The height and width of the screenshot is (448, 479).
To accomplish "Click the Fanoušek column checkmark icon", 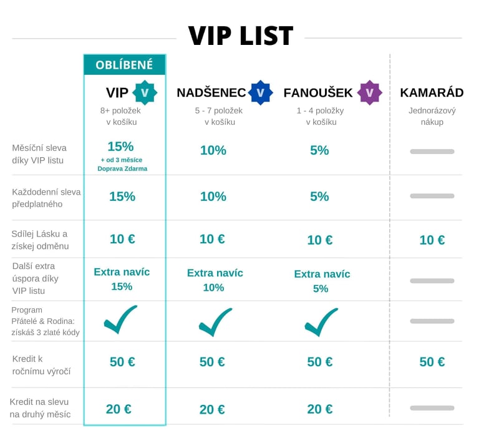I will [321, 322].
